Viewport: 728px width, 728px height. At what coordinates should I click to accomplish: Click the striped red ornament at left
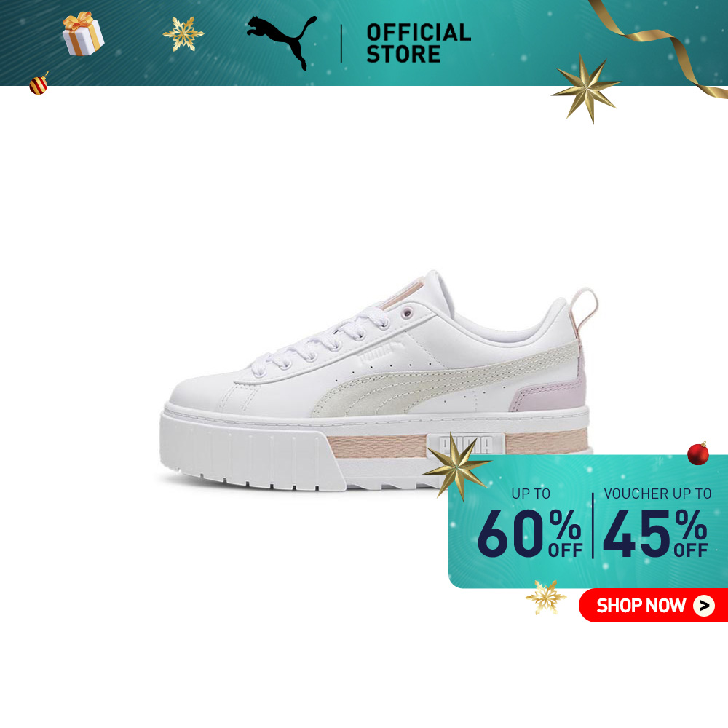[x=39, y=84]
